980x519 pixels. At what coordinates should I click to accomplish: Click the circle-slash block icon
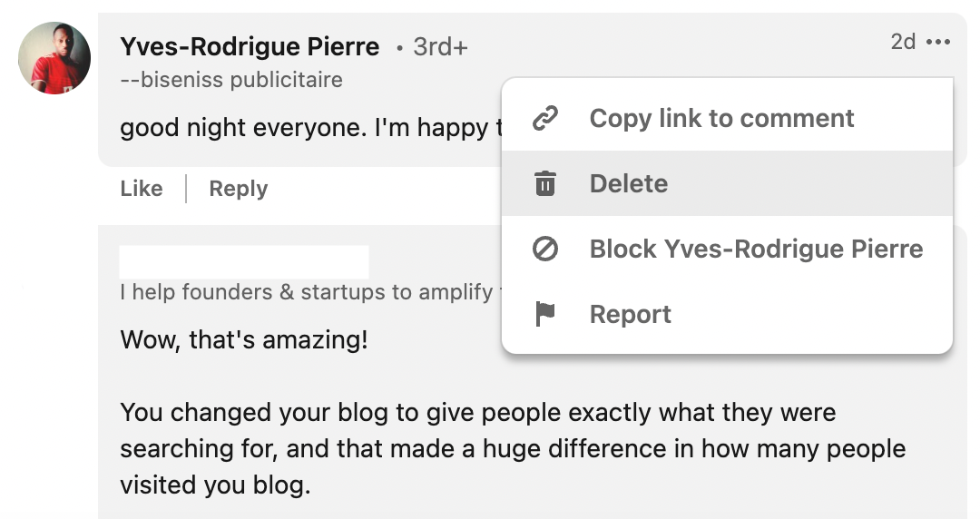[x=544, y=249]
